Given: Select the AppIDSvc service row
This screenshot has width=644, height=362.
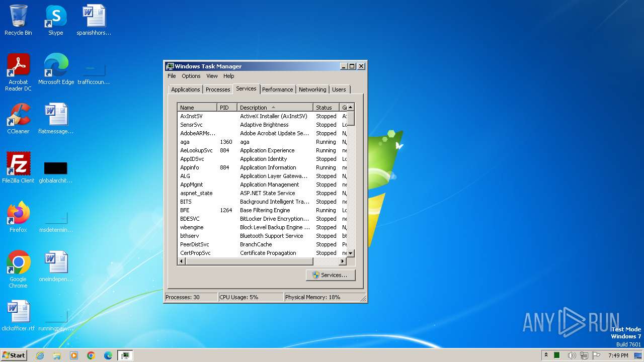Looking at the screenshot, I should click(x=262, y=159).
